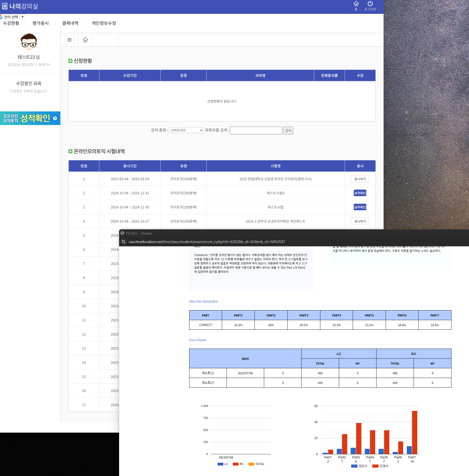Click the user avatar image
Screen dimensions: 469x476
29,42
